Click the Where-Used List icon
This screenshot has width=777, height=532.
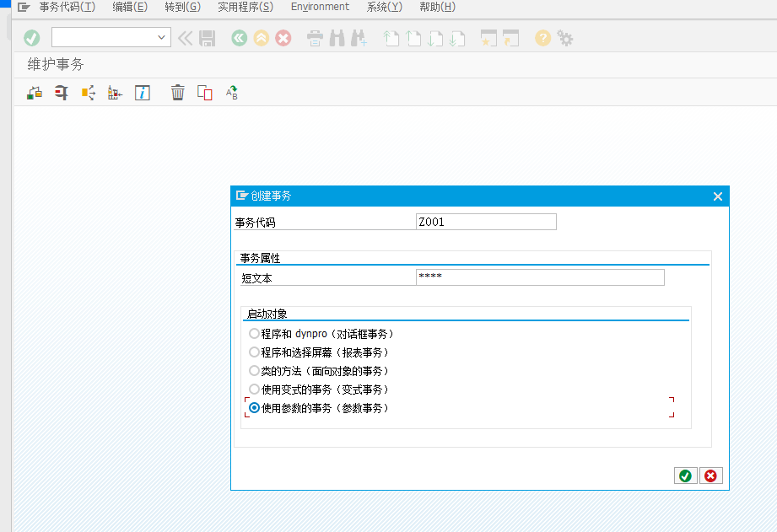tap(89, 93)
